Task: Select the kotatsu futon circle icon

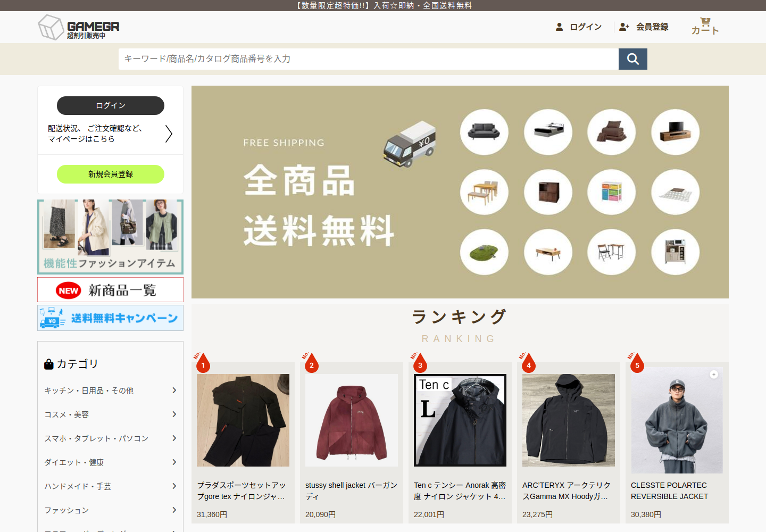Action: click(x=675, y=192)
